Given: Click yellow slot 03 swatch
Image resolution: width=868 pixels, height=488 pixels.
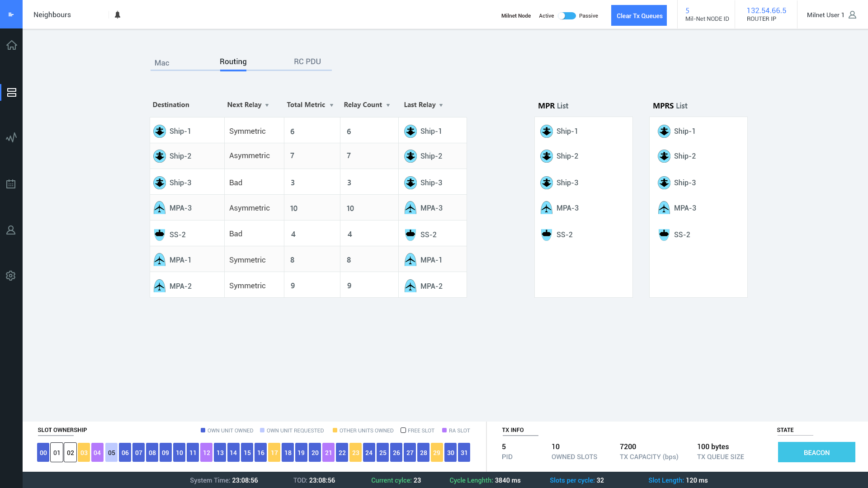Looking at the screenshot, I should (x=84, y=452).
